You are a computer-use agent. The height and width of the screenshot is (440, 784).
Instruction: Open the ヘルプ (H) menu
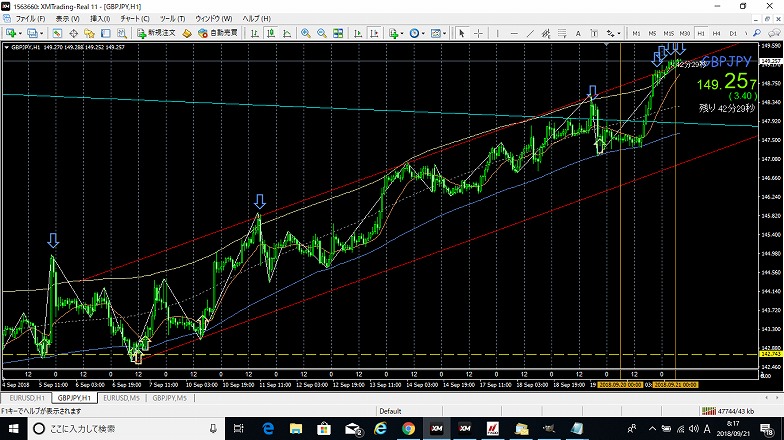point(256,18)
